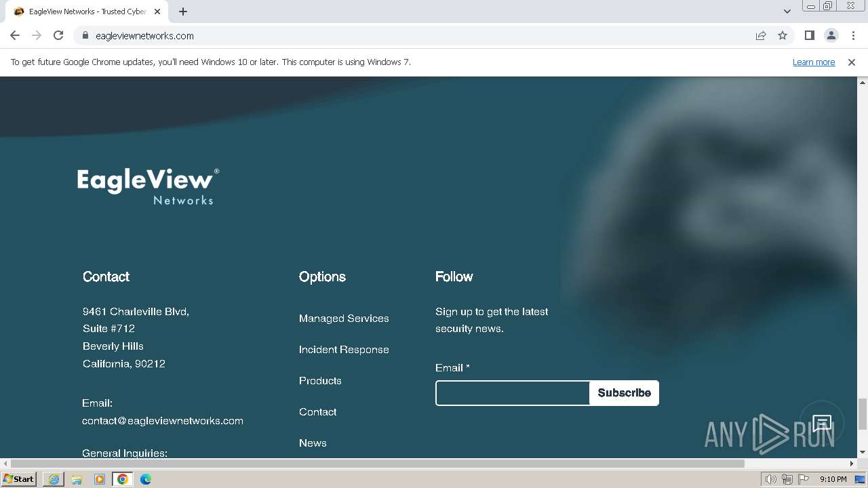Click the horizontal scrollbar left arrow

point(5,464)
